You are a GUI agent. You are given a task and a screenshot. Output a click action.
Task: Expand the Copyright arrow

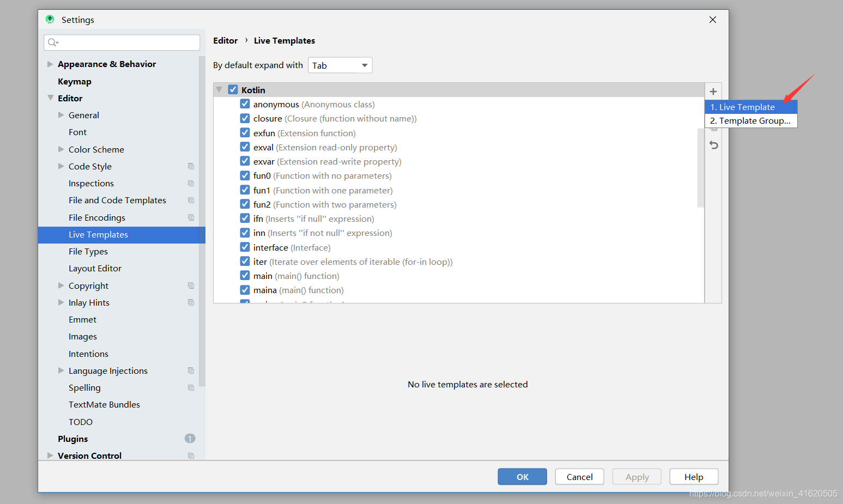(x=61, y=286)
